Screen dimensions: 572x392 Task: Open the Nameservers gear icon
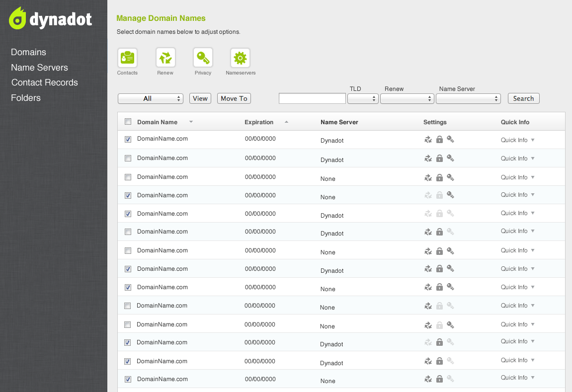tap(240, 58)
